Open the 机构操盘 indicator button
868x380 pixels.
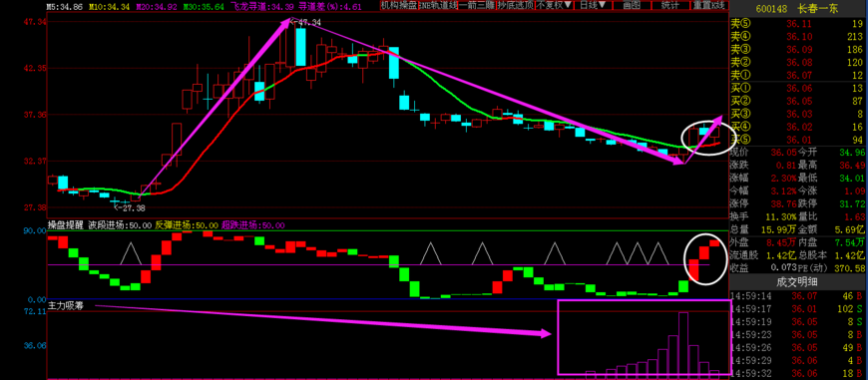pos(396,6)
